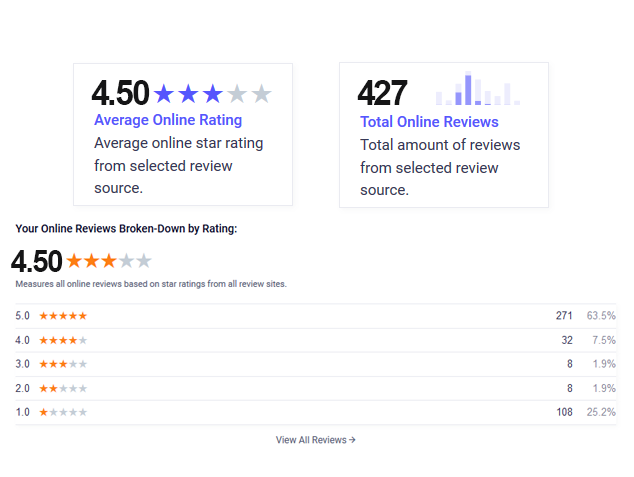Click the star icons in the 2.0 row

[63, 388]
